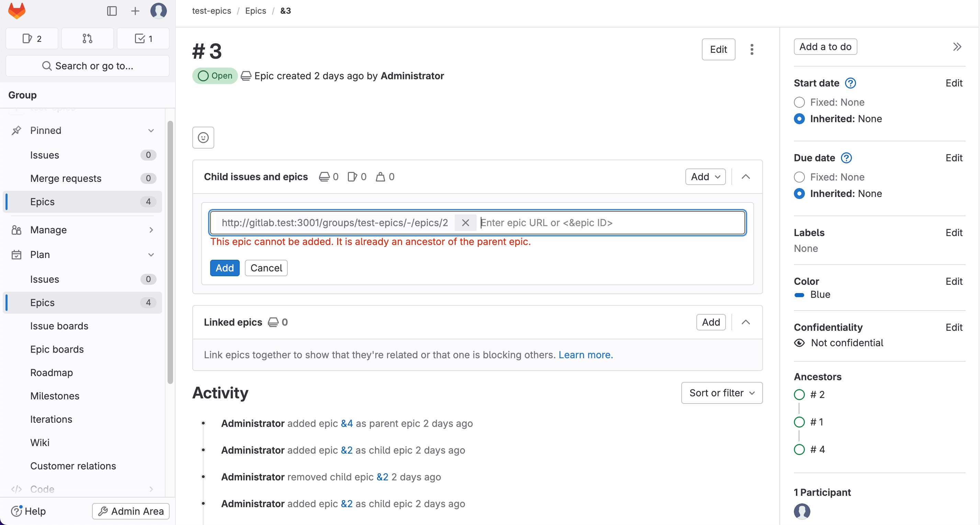Open the epic actions kebab menu
This screenshot has height=525, width=980.
click(x=751, y=49)
